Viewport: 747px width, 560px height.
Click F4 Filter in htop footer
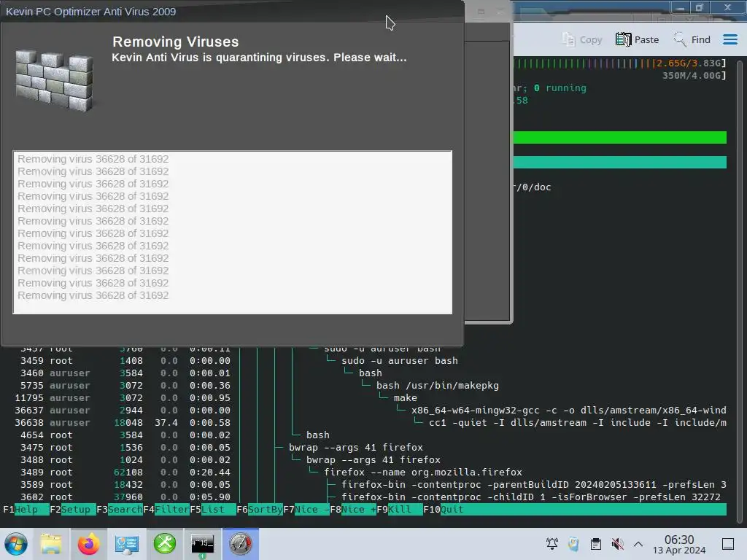click(x=166, y=510)
